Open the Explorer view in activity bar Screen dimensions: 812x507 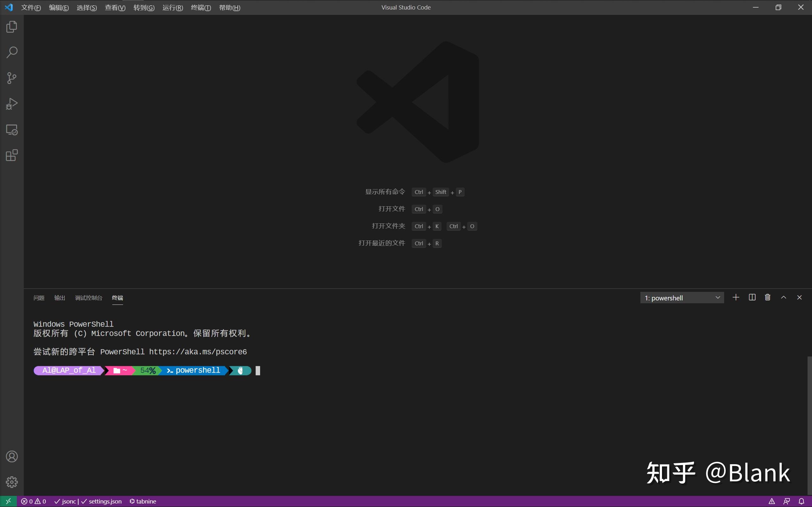click(12, 27)
